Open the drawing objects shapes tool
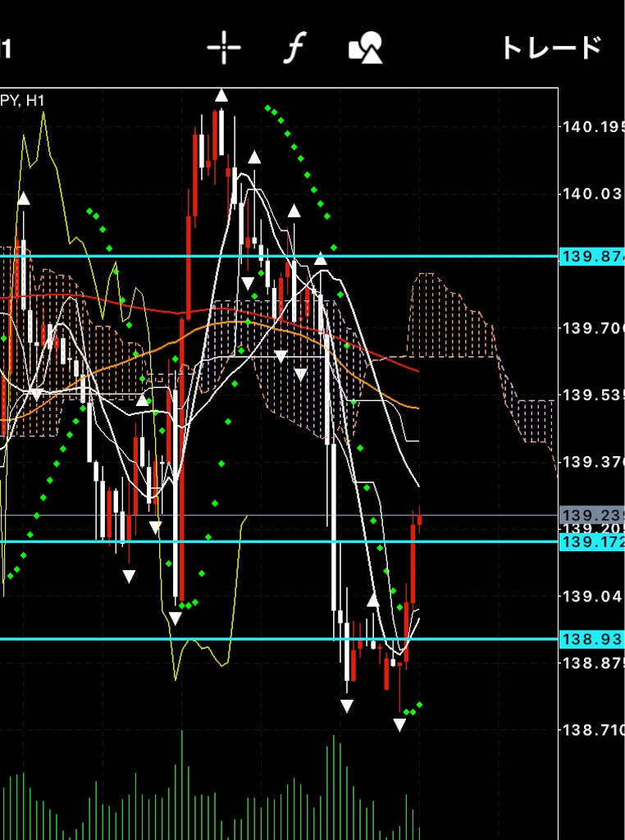The image size is (625, 840). tap(366, 48)
